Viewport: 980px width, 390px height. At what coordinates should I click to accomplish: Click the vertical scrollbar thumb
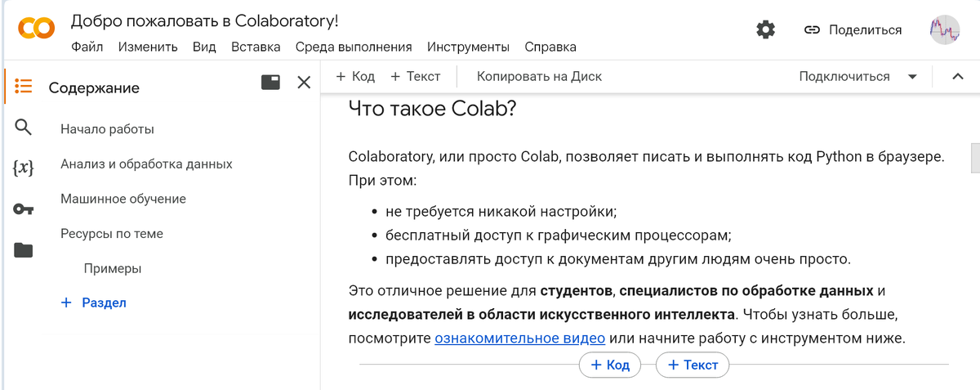[975, 159]
